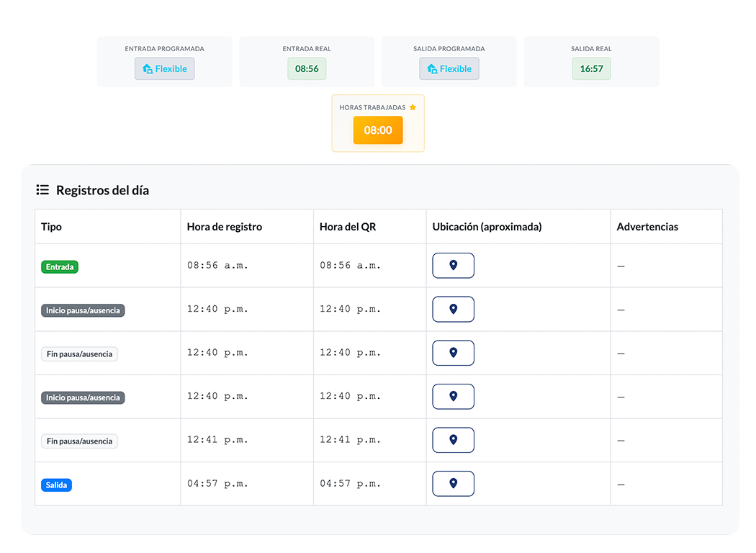Click the blue Salida type tag
The height and width of the screenshot is (553, 756).
click(x=57, y=485)
